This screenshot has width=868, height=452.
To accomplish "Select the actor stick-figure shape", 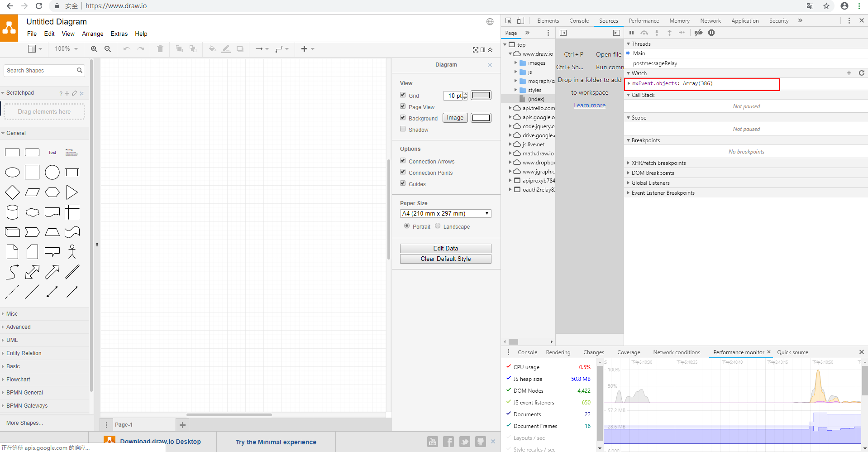I will coord(72,252).
